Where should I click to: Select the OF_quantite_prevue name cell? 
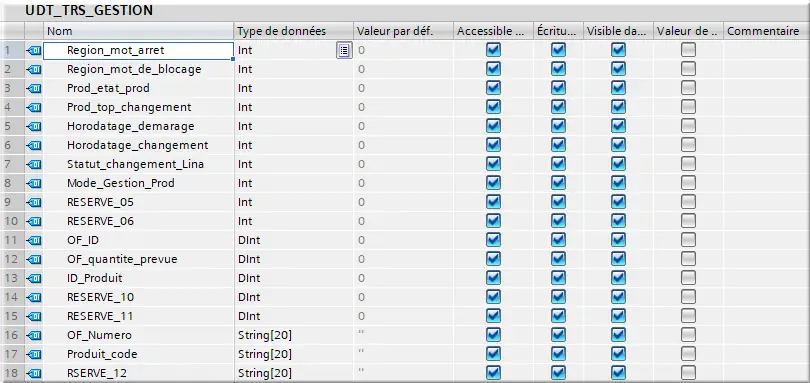click(x=138, y=259)
